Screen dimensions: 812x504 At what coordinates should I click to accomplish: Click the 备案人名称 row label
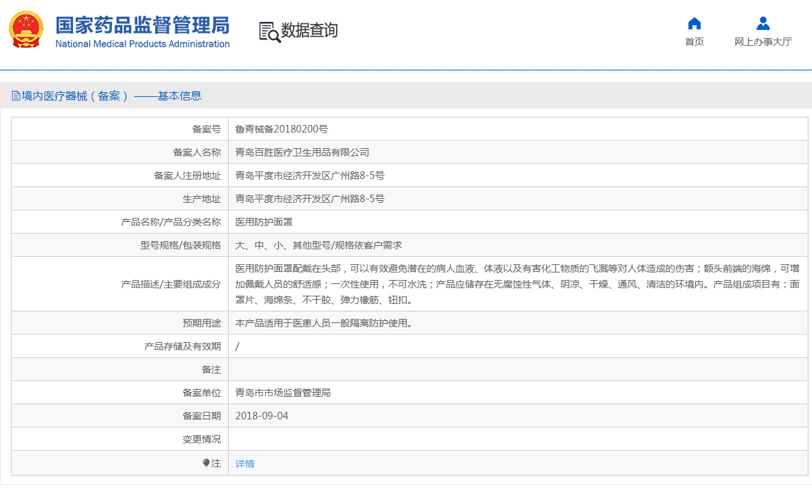(x=197, y=152)
